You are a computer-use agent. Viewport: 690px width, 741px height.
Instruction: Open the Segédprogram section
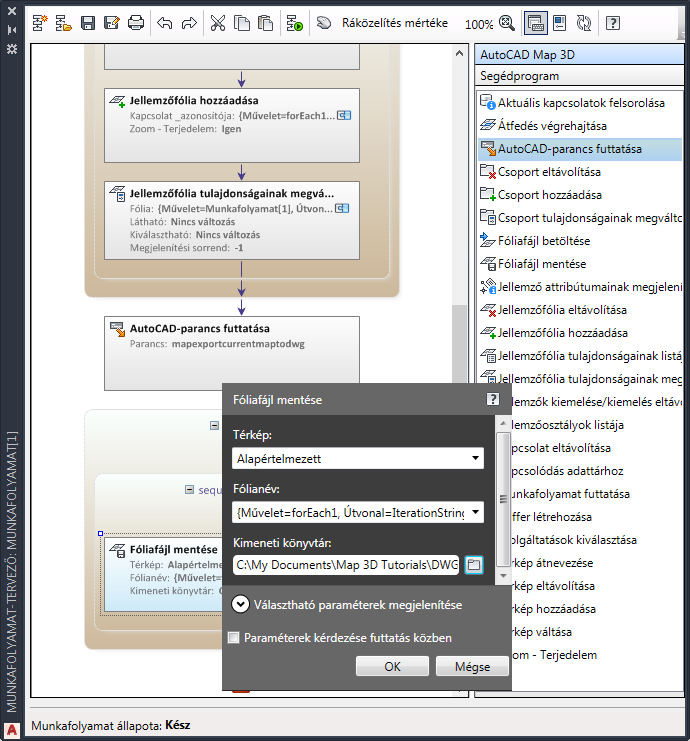pos(579,76)
